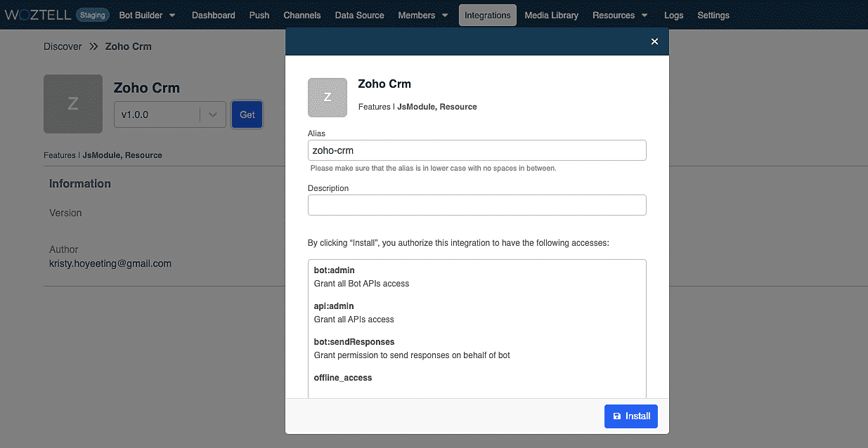The image size is (868, 448).
Task: Open the v1.0.0 version dropdown
Action: click(x=170, y=114)
